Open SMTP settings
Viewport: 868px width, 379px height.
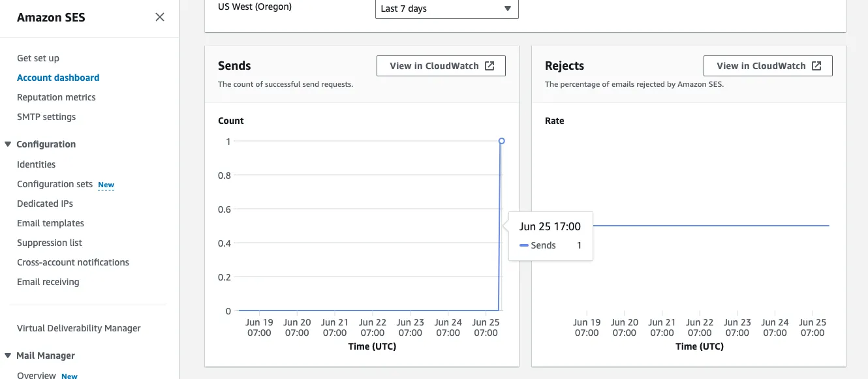[46, 117]
